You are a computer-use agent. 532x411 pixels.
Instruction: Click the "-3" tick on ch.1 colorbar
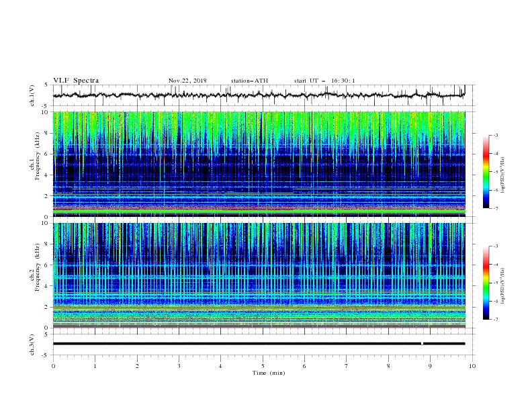pyautogui.click(x=496, y=135)
